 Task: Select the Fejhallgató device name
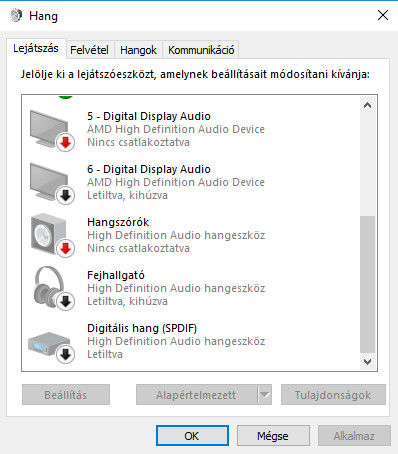(116, 275)
